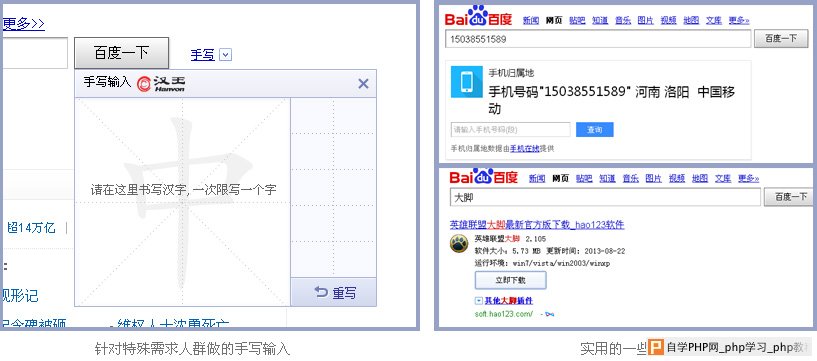Click Baidu paw logo on phone lookup page

click(478, 16)
